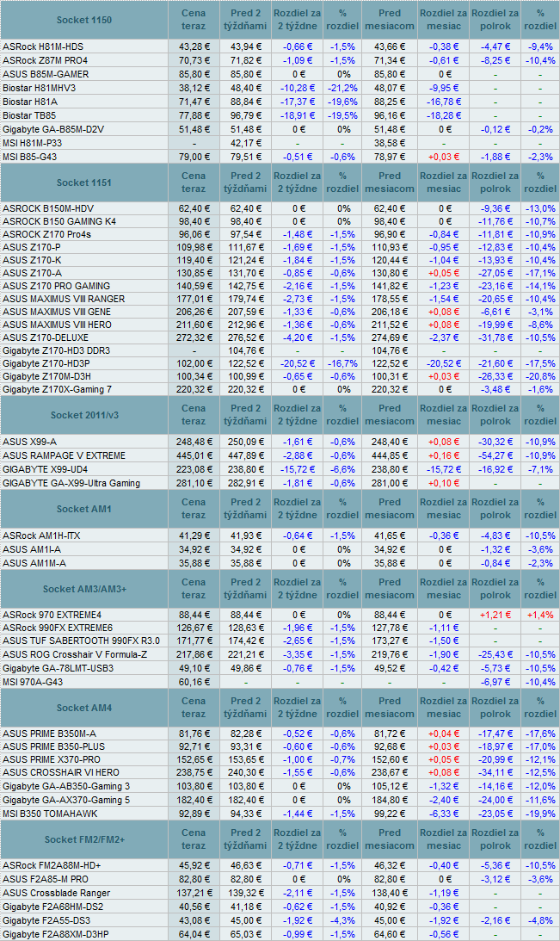The image size is (560, 941).
Task: Click the red +0,16 € monthly difference cell
Action: 444,455
